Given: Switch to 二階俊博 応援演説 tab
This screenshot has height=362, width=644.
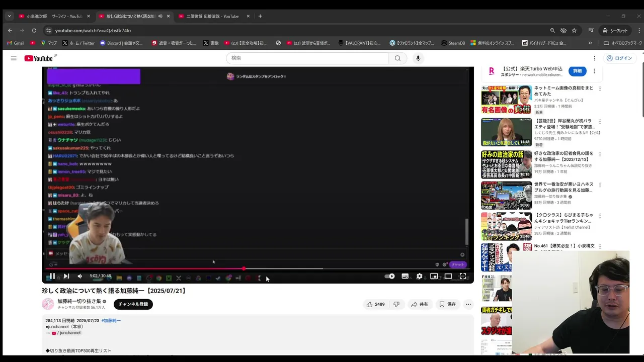Looking at the screenshot, I should click(x=213, y=16).
